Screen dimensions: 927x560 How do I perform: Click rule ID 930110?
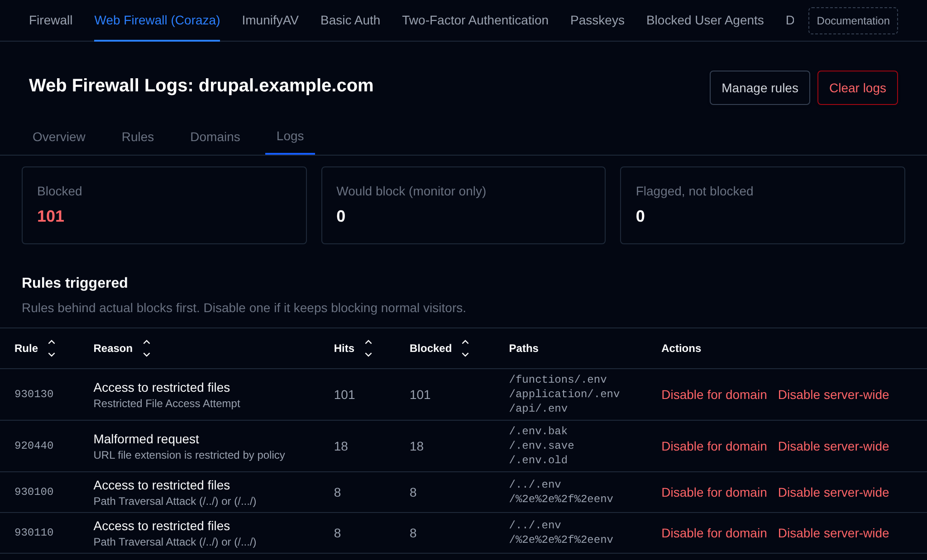coord(34,532)
